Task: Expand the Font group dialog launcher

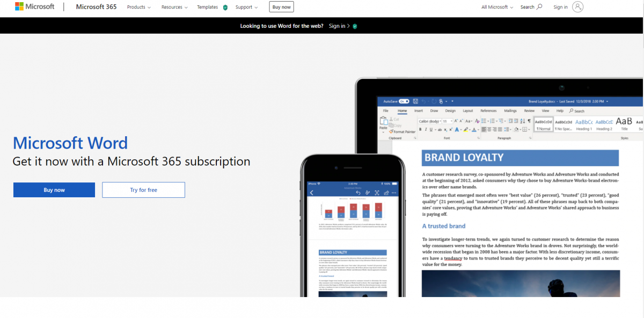Action: (478, 138)
